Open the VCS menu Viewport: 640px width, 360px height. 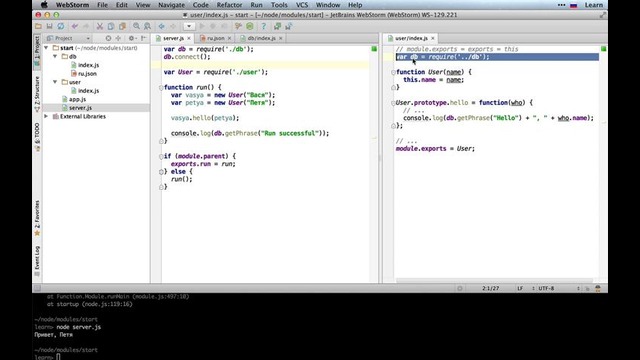[x=302, y=5]
